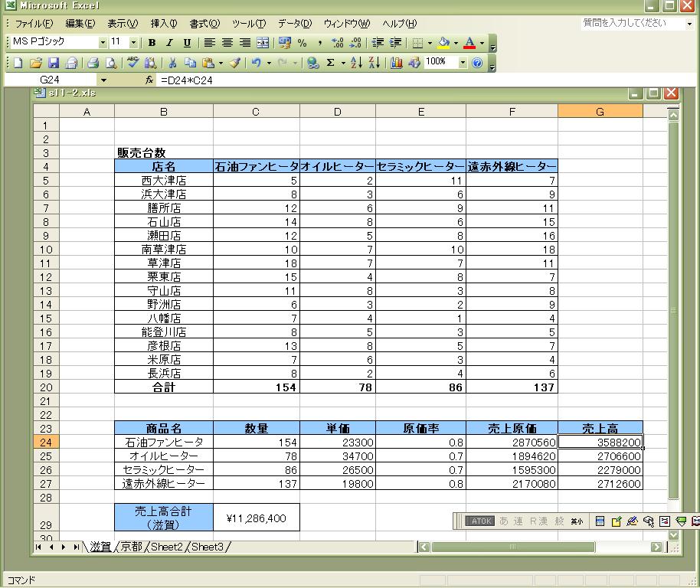Image resolution: width=700 pixels, height=588 pixels.
Task: Select row 24 header
Action: point(46,442)
